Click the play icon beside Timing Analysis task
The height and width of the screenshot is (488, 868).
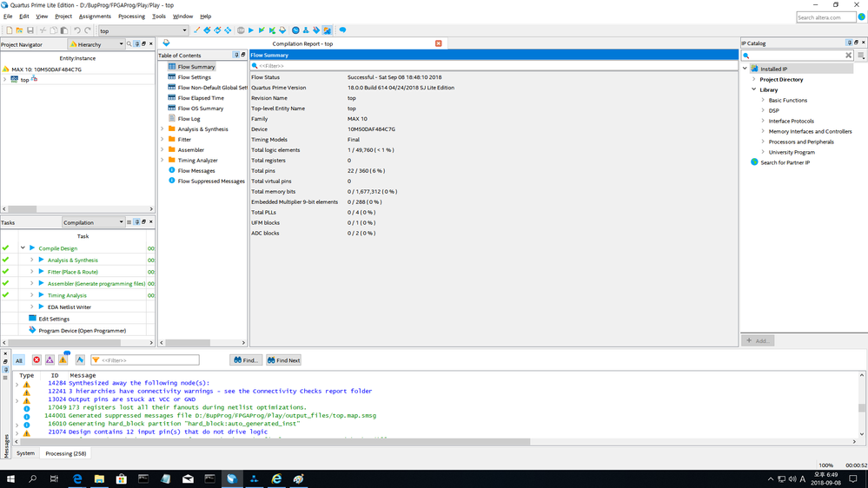41,295
